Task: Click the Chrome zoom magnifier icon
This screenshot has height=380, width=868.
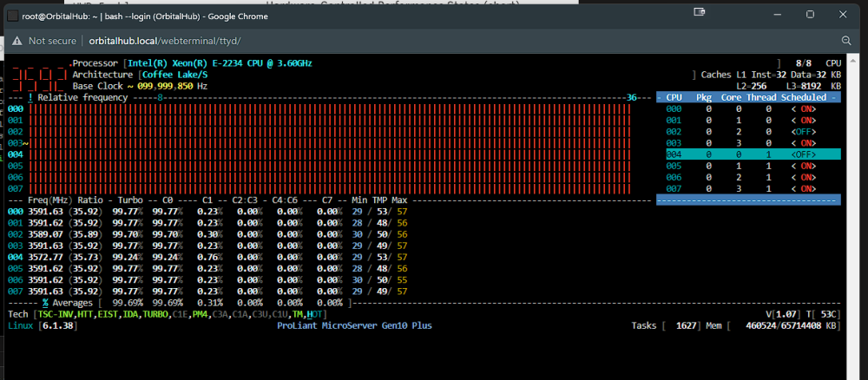Action: click(845, 41)
